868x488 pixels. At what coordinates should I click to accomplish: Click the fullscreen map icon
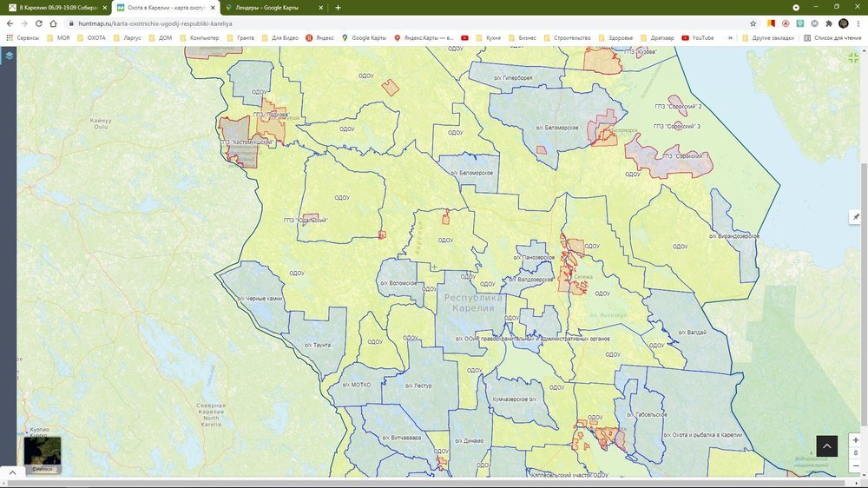click(853, 56)
